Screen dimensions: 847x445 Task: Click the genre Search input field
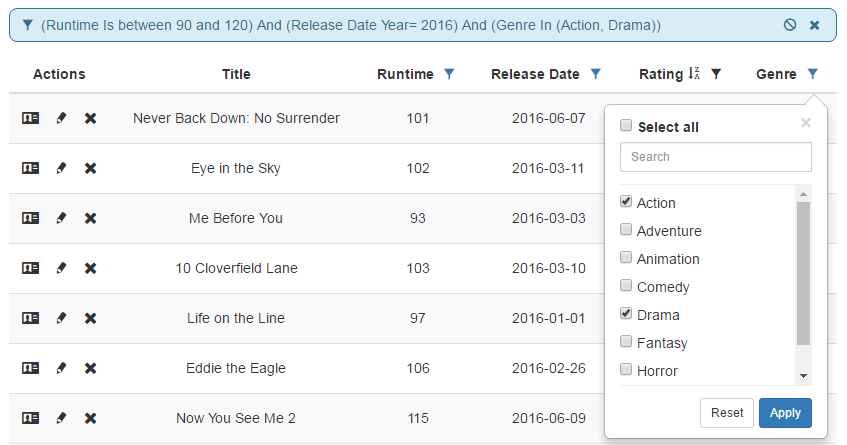715,157
